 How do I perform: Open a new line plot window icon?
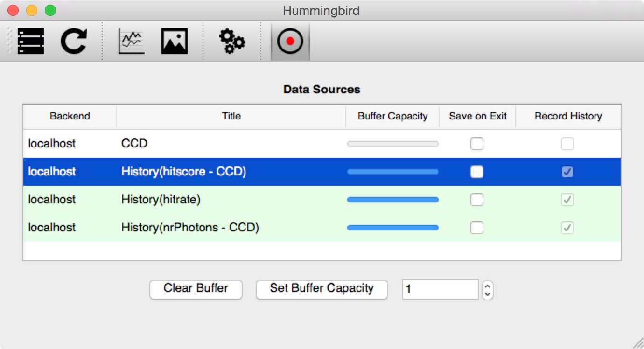pos(132,41)
